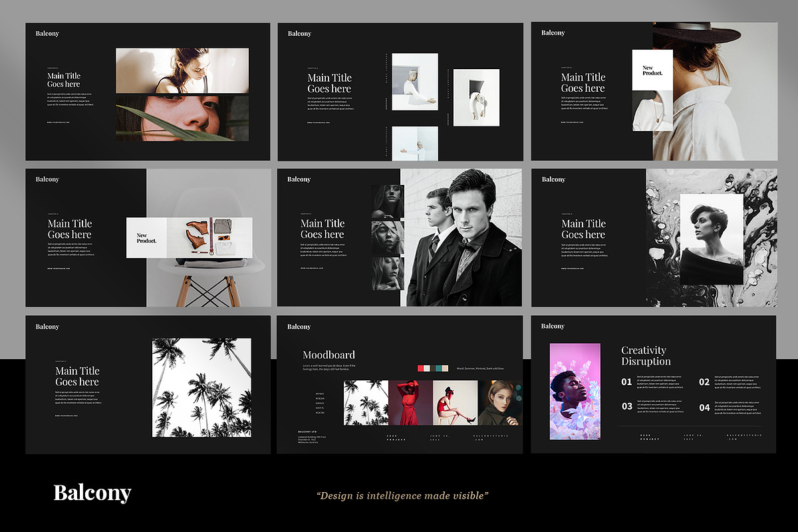Click the short-haired woman portrait on the marble slide
This screenshot has width=798, height=532.
(712, 239)
